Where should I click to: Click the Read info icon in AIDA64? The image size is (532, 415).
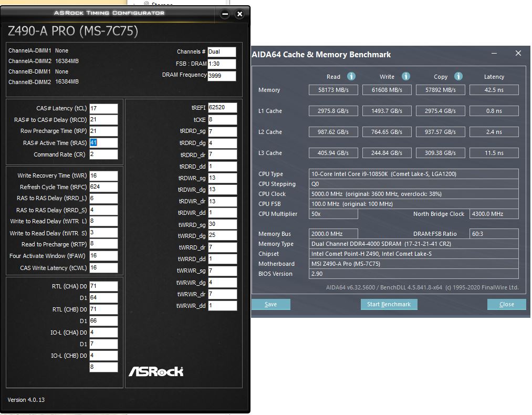351,76
